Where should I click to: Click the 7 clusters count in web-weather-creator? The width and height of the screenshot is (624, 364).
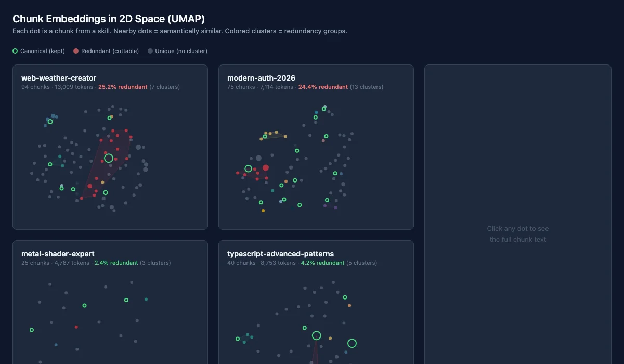(x=165, y=87)
